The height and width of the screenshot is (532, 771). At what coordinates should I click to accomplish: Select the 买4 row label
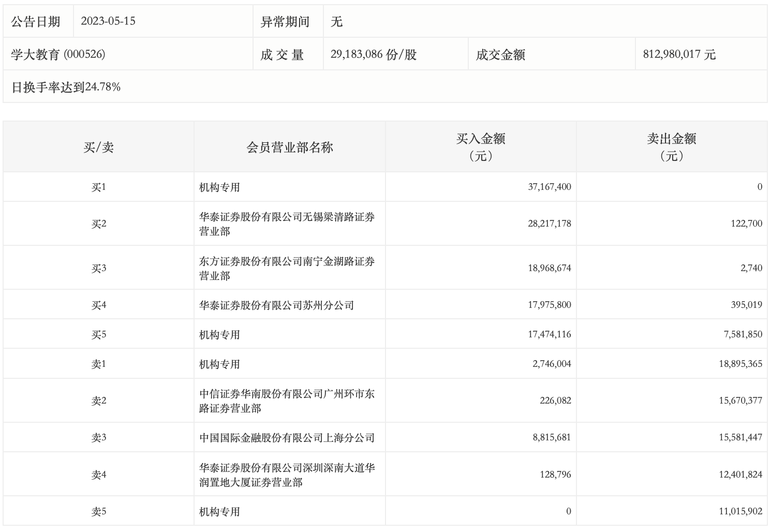point(99,305)
